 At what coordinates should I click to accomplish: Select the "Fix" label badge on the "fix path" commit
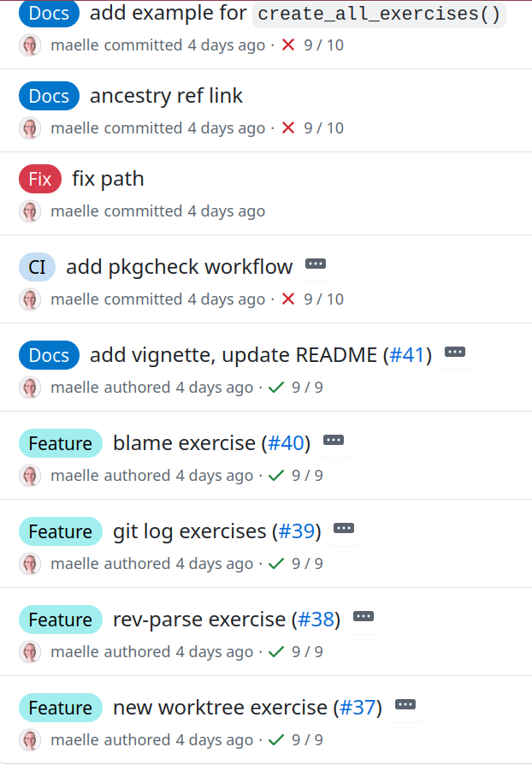pyautogui.click(x=39, y=179)
